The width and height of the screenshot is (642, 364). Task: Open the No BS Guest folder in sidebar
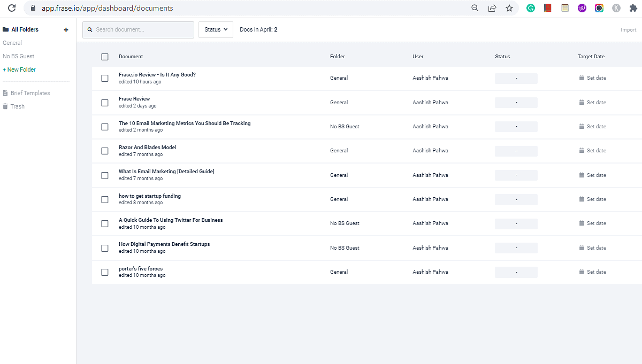pyautogui.click(x=19, y=56)
